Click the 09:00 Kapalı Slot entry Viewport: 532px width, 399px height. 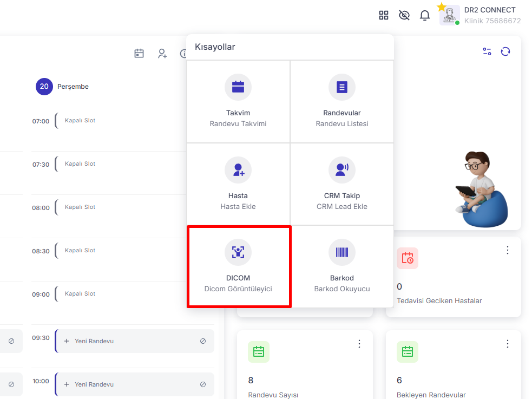pos(80,294)
